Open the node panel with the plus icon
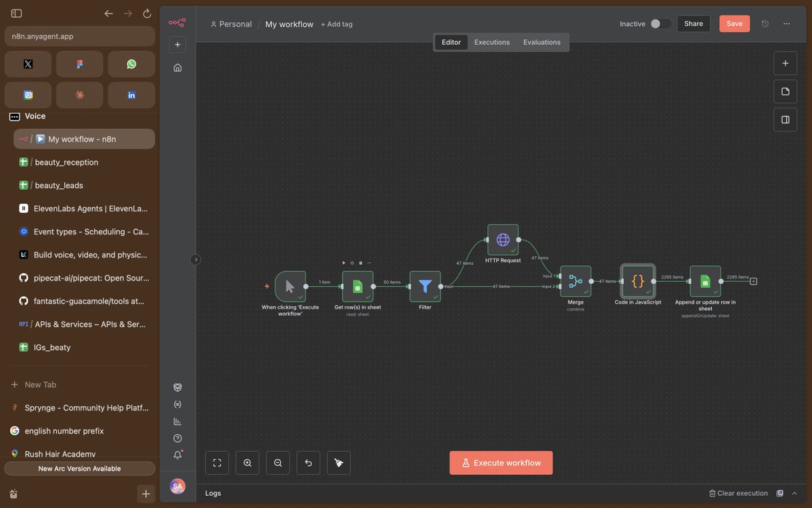 [x=785, y=63]
